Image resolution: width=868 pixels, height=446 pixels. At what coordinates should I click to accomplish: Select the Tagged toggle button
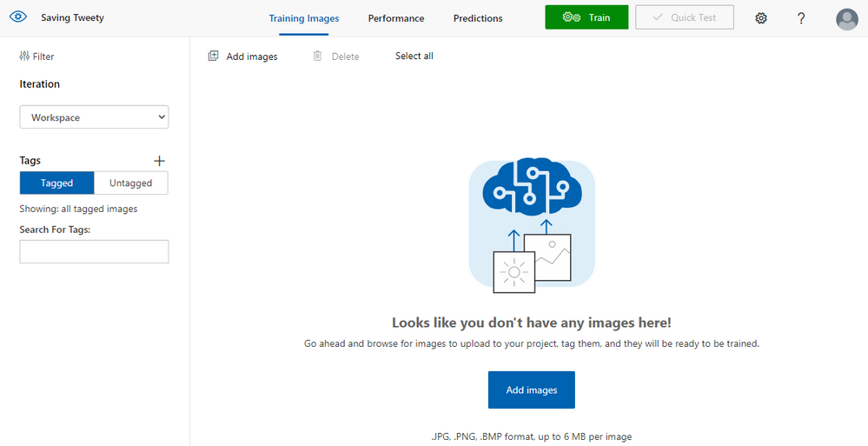click(x=57, y=183)
